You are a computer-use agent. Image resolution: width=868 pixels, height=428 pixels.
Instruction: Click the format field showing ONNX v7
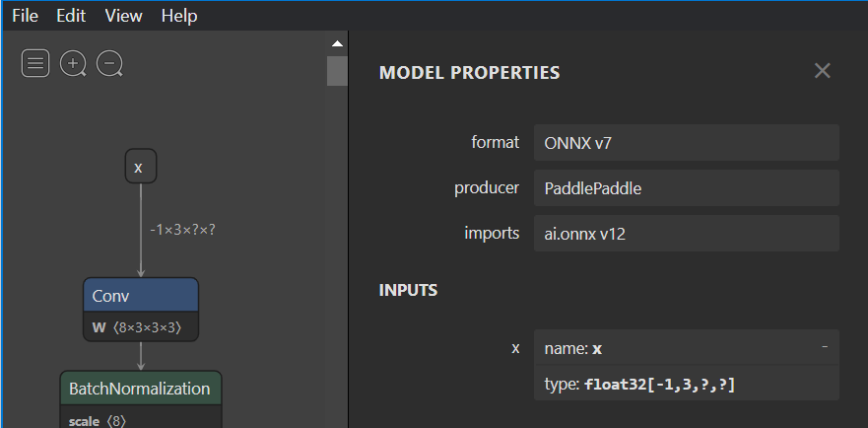[686, 142]
